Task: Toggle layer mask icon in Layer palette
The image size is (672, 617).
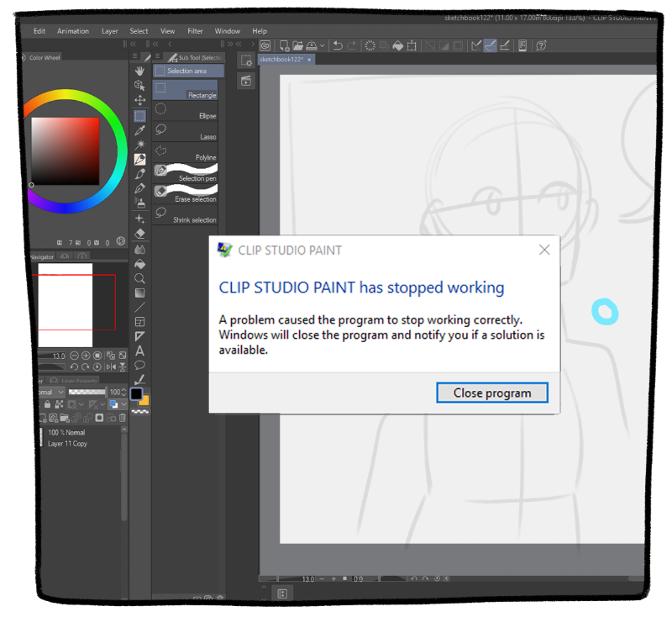Action: [99, 418]
